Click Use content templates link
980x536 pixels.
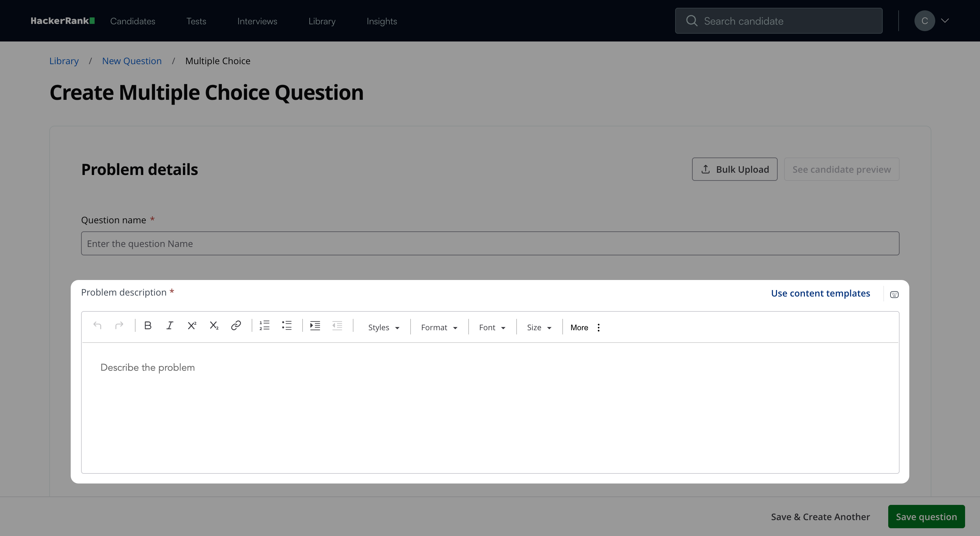820,294
